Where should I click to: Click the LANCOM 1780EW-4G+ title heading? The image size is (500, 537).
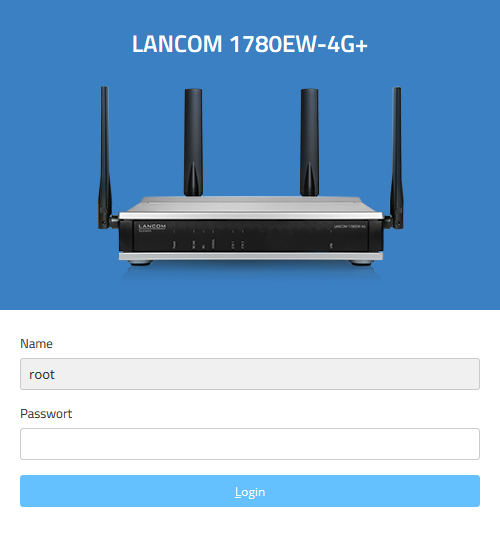coord(250,44)
